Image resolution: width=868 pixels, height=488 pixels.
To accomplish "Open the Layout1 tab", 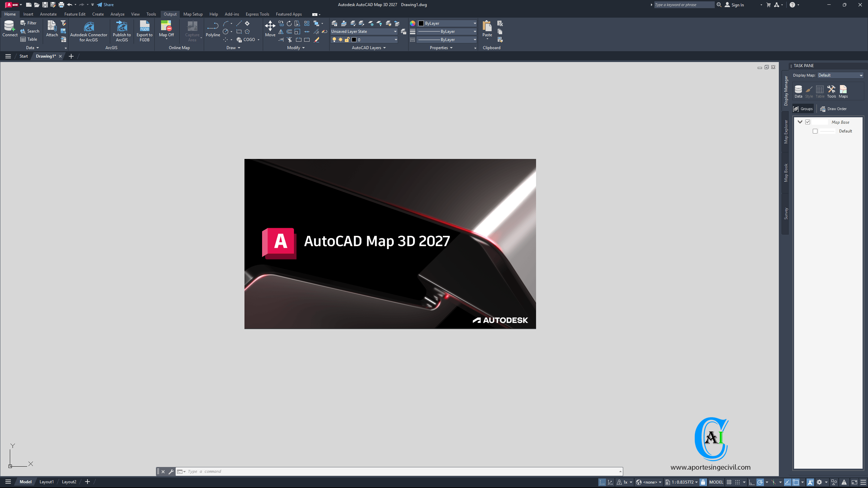I will tap(46, 482).
